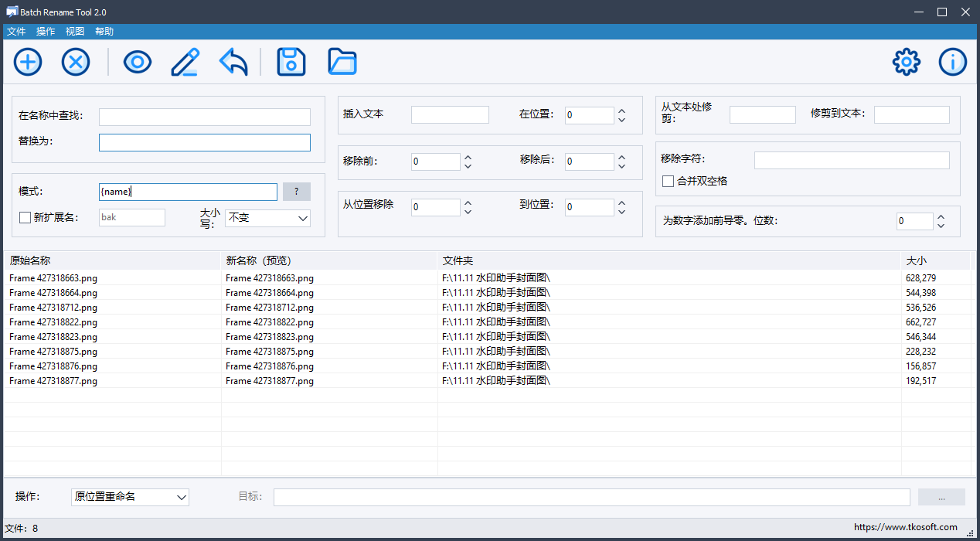Open the 操作 dropdown set to 原位置重命名
This screenshot has height=541, width=980.
[x=130, y=496]
